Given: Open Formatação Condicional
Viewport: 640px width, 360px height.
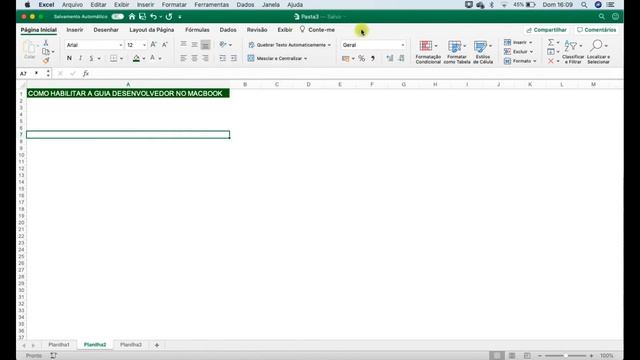Looking at the screenshot, I should 428,52.
